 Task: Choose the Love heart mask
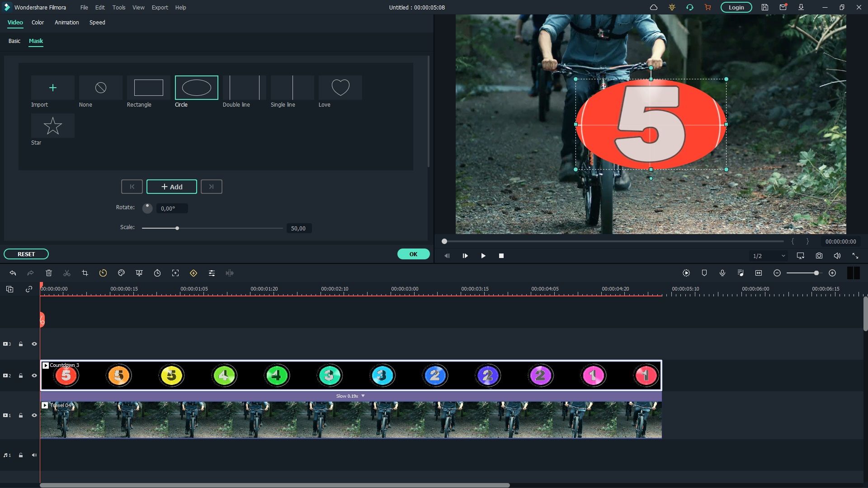pos(340,88)
